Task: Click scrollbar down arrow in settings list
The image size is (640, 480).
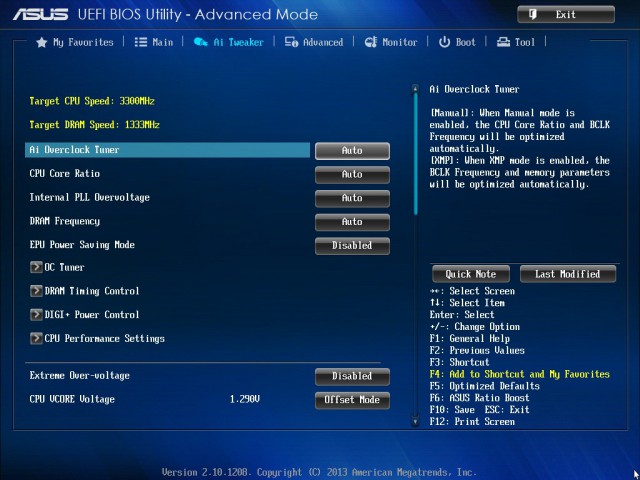Action: (x=416, y=422)
